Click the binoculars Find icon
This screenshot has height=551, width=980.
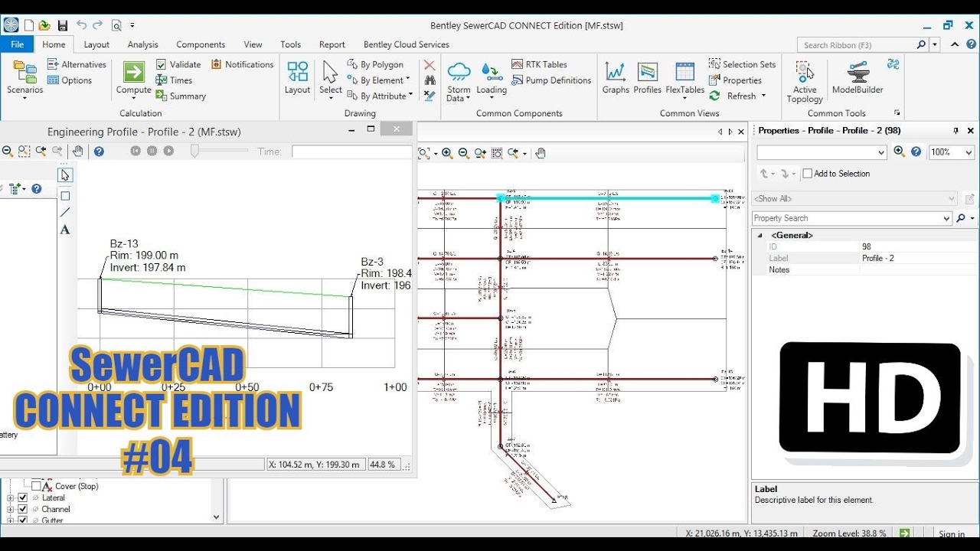pos(430,80)
